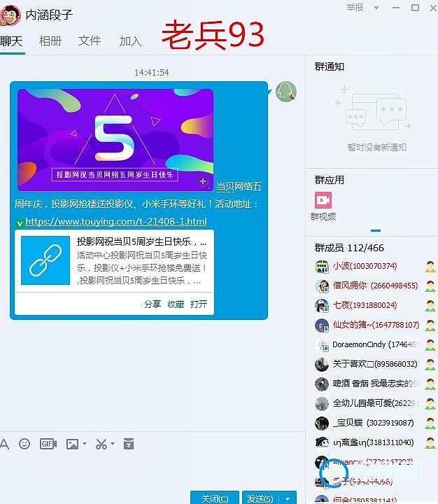Click the blue chain link preview icon
The height and width of the screenshot is (504, 438).
[45, 260]
